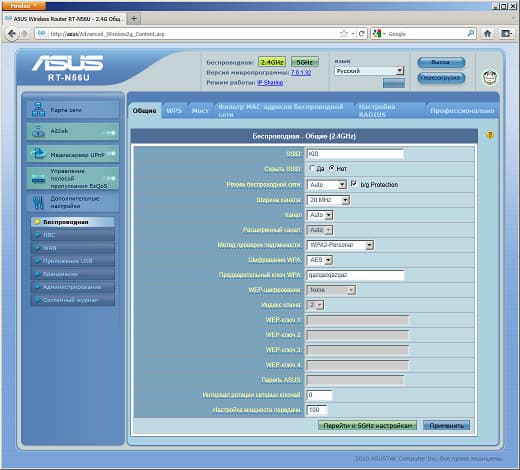This screenshot has height=470, width=520.
Task: Toggle the b/g Protection checkbox
Action: [354, 184]
